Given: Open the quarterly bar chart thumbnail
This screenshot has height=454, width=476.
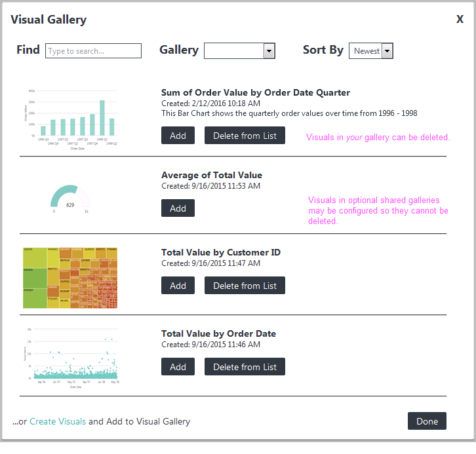Looking at the screenshot, I should tap(70, 119).
